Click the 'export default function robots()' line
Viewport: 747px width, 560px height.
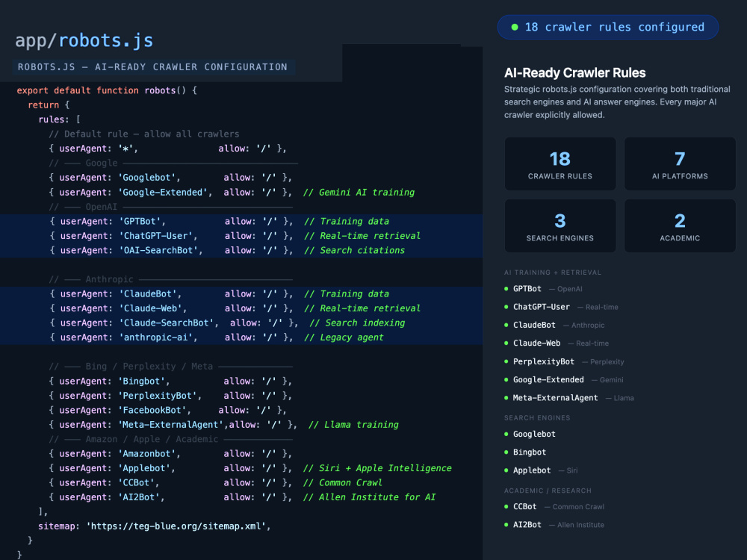coord(107,90)
